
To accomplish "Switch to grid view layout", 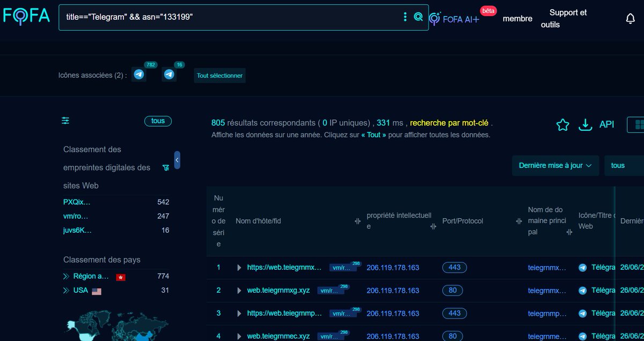I will point(638,124).
